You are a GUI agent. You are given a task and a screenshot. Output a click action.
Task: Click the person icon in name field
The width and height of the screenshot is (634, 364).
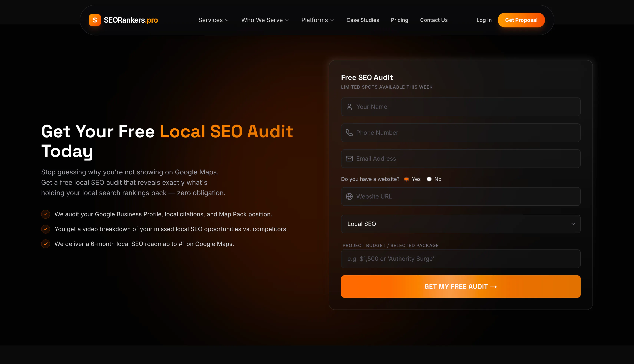point(349,107)
